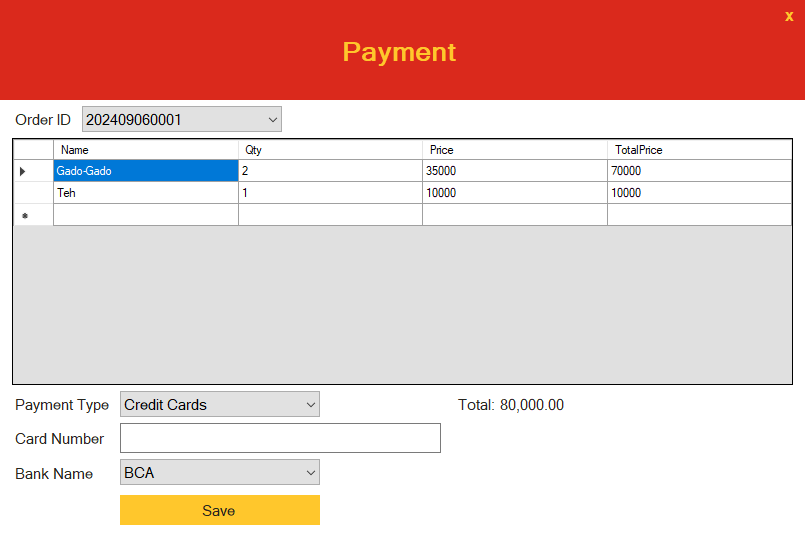This screenshot has width=805, height=541.
Task: Select the Gado-Gado name cell
Action: click(x=146, y=171)
